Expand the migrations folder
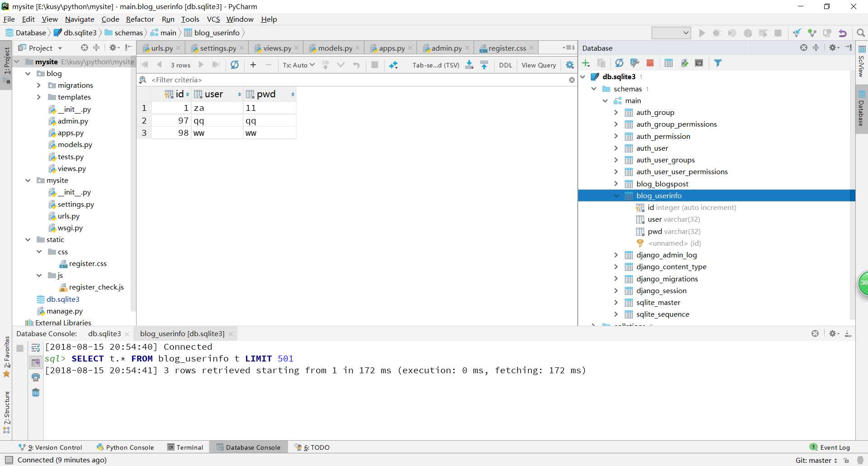Image resolution: width=868 pixels, height=466 pixels. [x=39, y=85]
